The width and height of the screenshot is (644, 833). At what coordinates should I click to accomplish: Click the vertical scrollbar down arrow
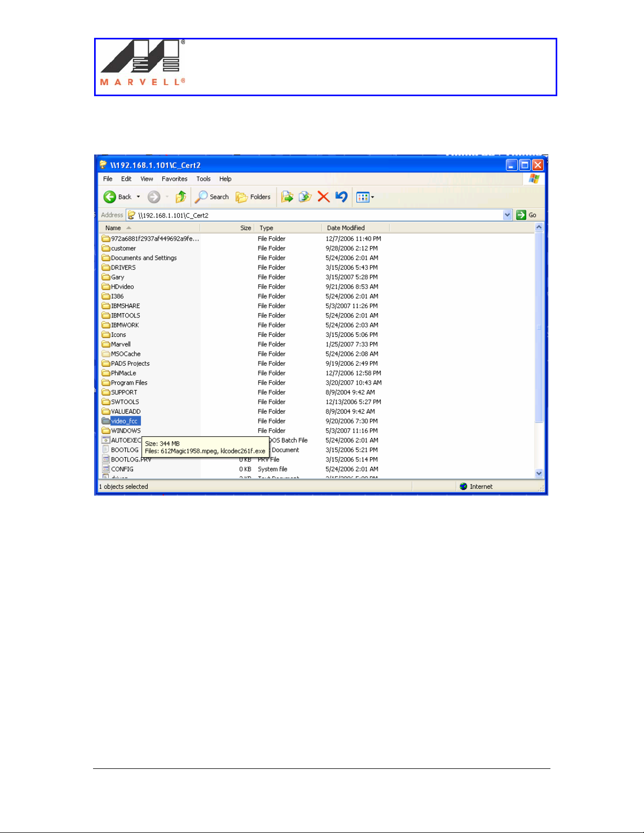pos(539,473)
